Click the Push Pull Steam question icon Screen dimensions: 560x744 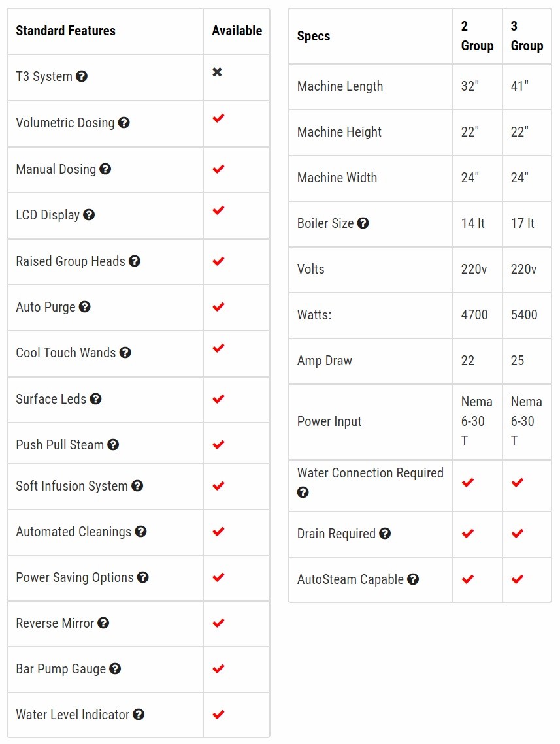click(113, 445)
